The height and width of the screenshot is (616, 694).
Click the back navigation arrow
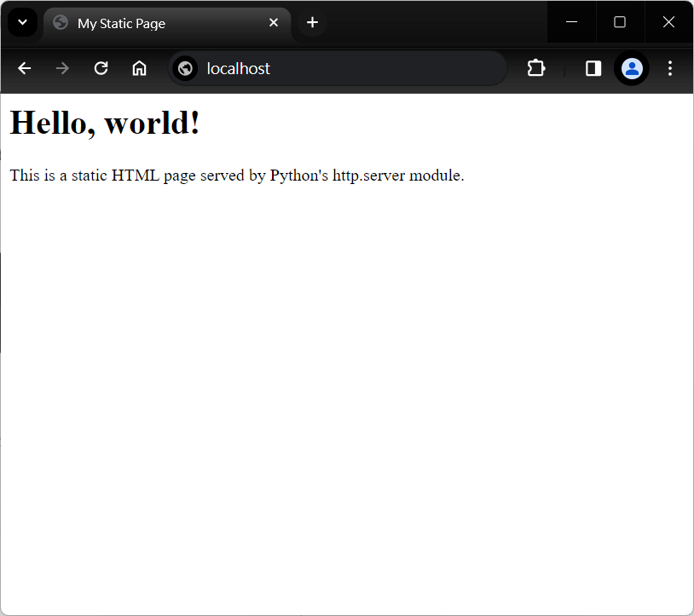click(x=24, y=68)
